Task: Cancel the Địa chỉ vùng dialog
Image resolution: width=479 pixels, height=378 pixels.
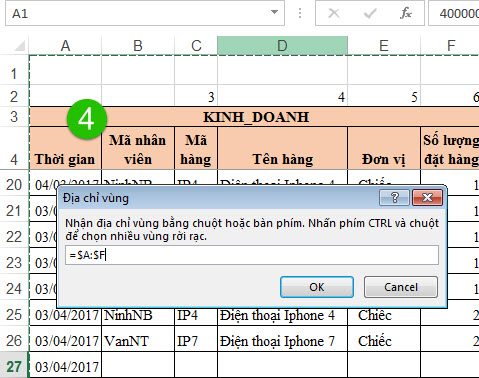Action: click(x=401, y=287)
